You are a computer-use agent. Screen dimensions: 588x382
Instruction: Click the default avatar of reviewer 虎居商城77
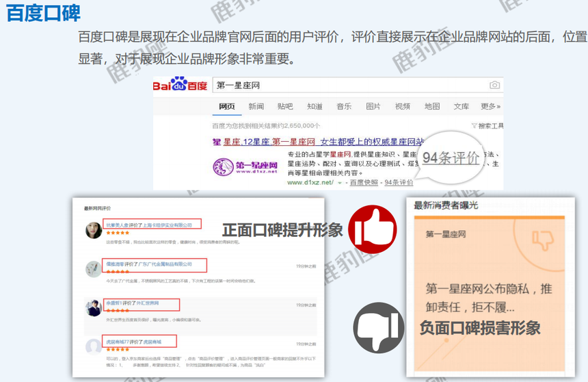click(x=94, y=346)
